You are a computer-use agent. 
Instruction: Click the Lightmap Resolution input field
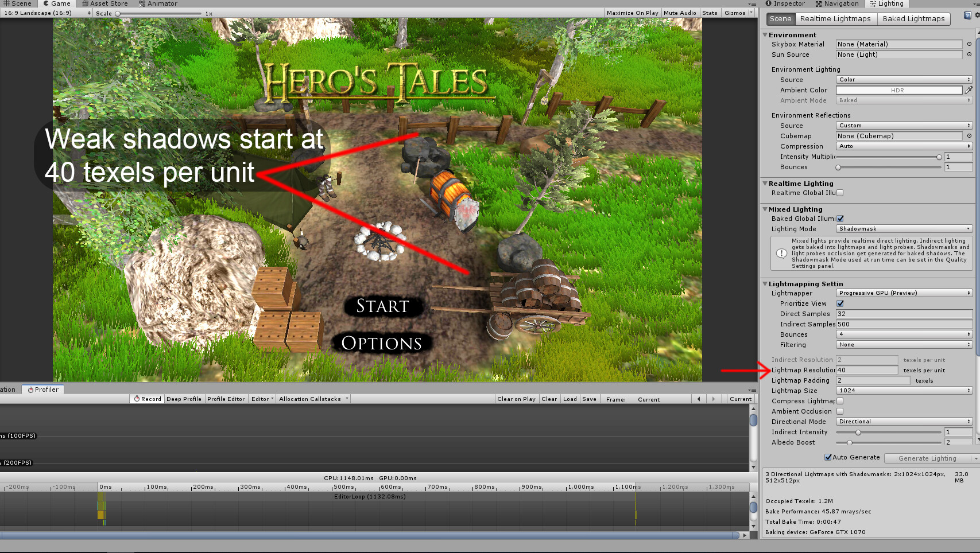(867, 370)
